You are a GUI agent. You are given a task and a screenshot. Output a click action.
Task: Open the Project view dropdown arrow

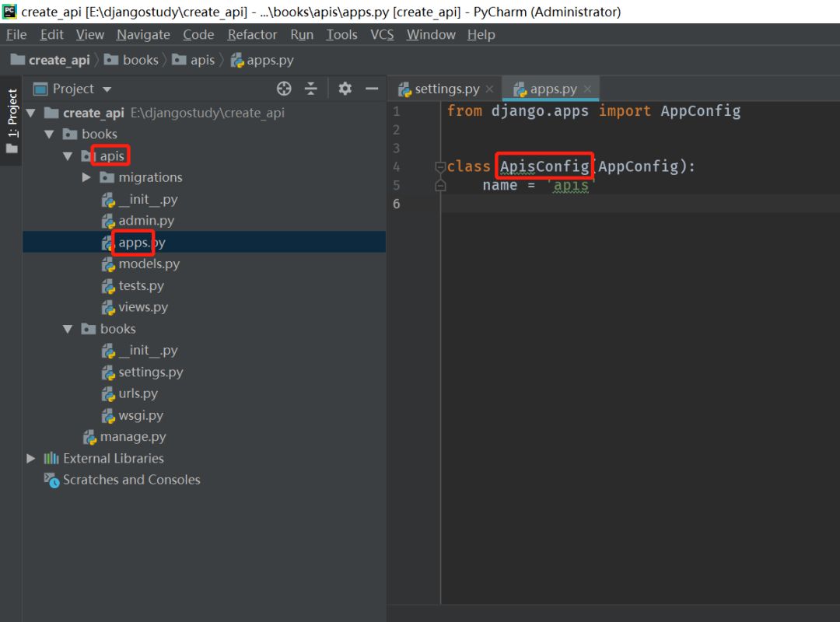[107, 89]
